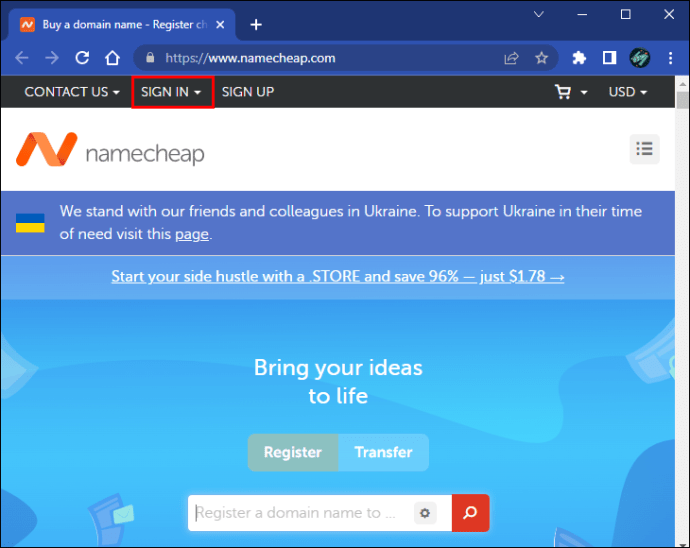Open the Chrome profile avatar
Screen dimensions: 690x548
639,58
